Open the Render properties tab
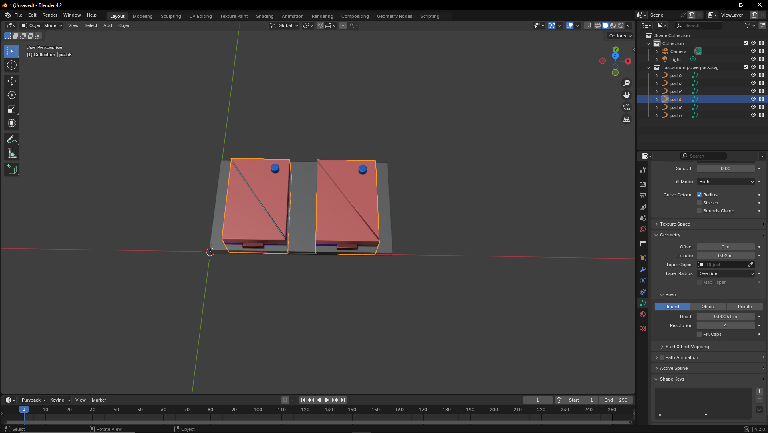The image size is (768, 433). click(x=643, y=185)
